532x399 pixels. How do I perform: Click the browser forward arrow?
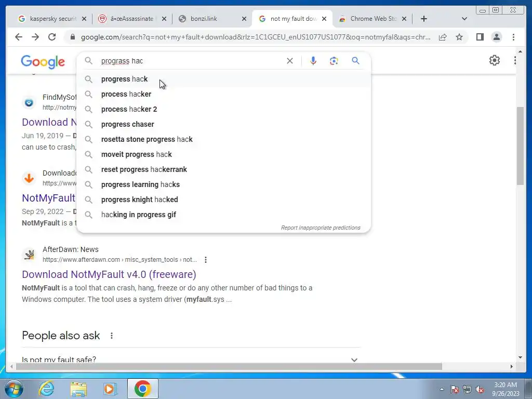35,37
